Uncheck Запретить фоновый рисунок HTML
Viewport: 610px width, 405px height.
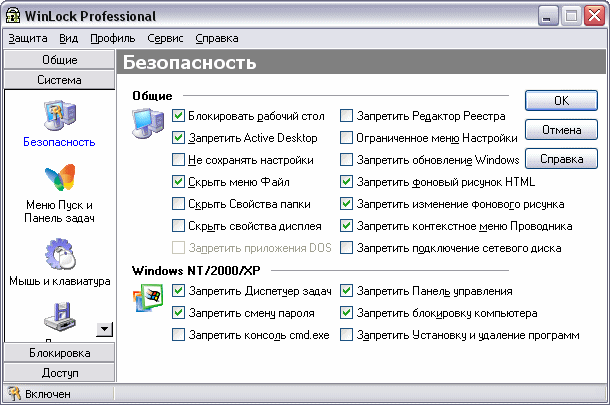pos(346,182)
